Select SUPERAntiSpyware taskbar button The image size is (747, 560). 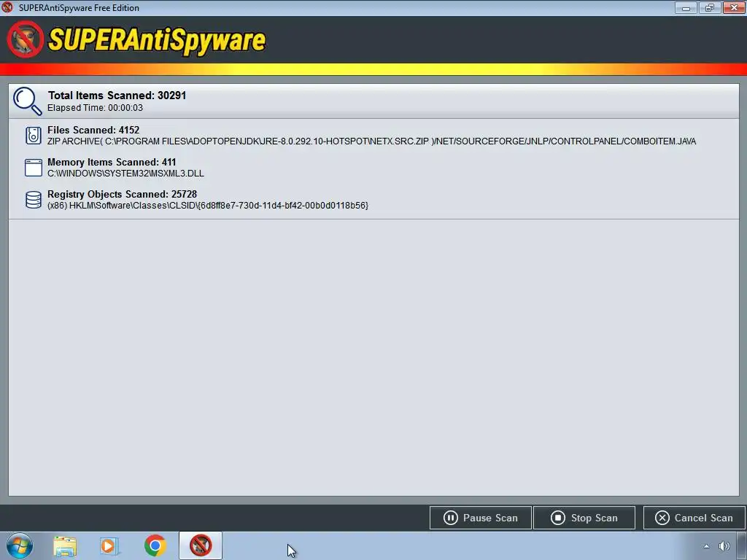(201, 545)
